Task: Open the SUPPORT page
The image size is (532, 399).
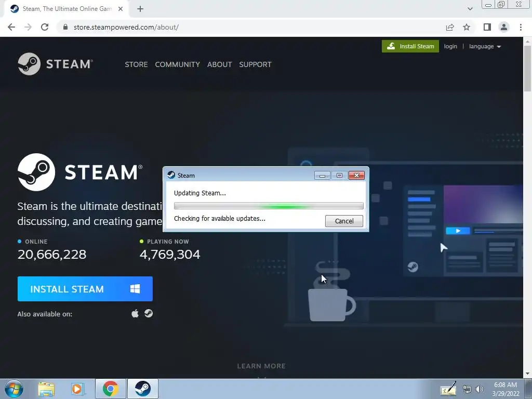Action: click(x=255, y=64)
